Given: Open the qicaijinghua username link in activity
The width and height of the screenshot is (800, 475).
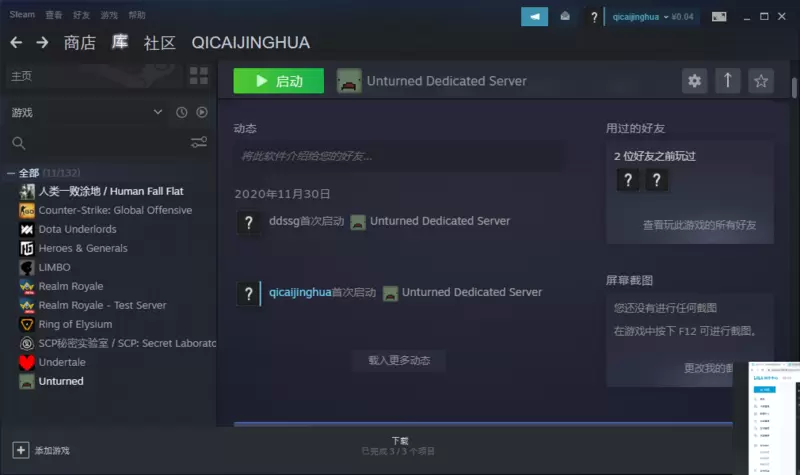Looking at the screenshot, I should [x=300, y=292].
